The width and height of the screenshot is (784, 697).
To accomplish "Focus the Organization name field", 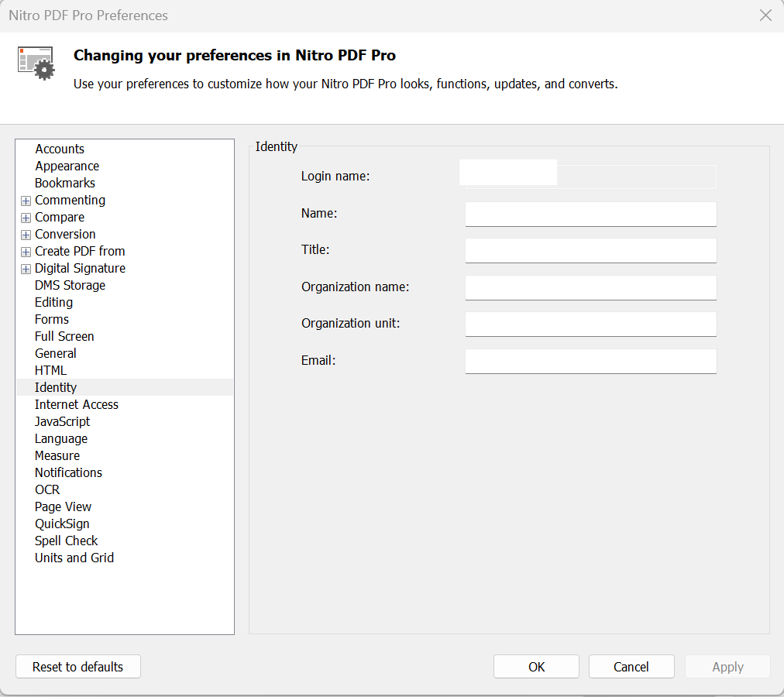I will coord(590,287).
